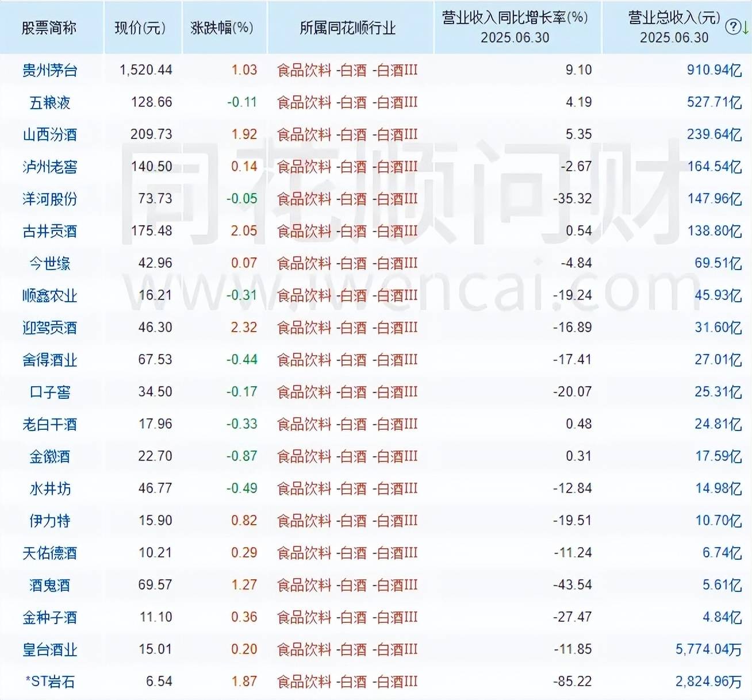Viewport: 752px width, 700px height.
Task: Click 泸州老窖 revenue 164.54亿
Action: (714, 167)
